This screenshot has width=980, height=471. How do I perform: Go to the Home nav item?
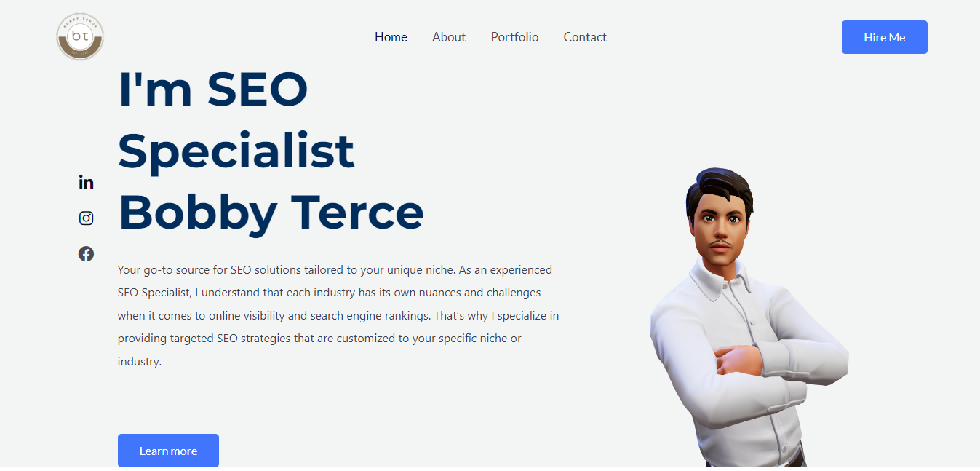point(391,37)
